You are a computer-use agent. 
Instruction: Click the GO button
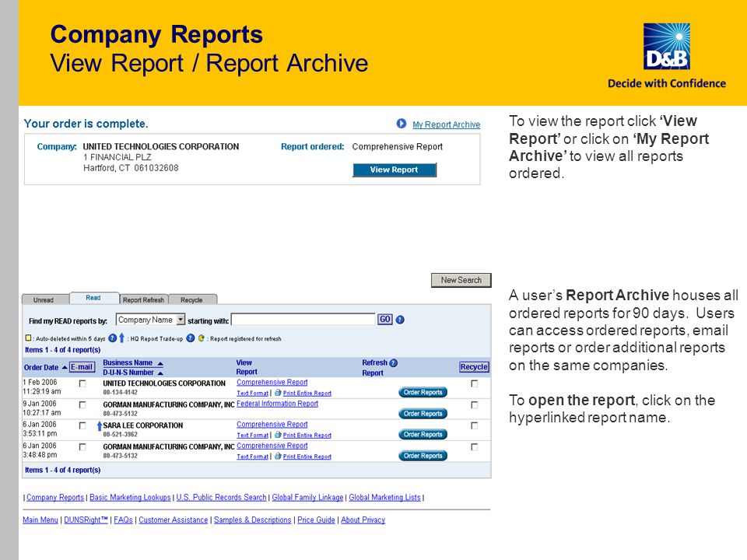click(x=385, y=320)
